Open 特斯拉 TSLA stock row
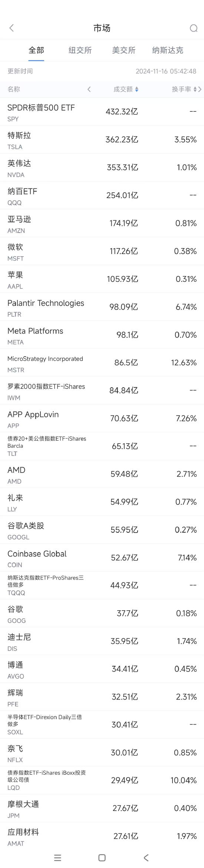This screenshot has width=204, height=868. tap(102, 140)
